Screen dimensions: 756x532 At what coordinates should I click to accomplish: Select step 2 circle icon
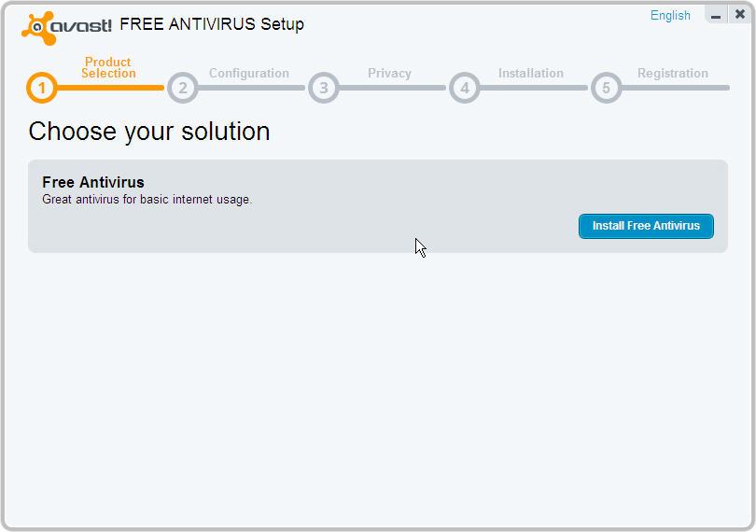[183, 88]
